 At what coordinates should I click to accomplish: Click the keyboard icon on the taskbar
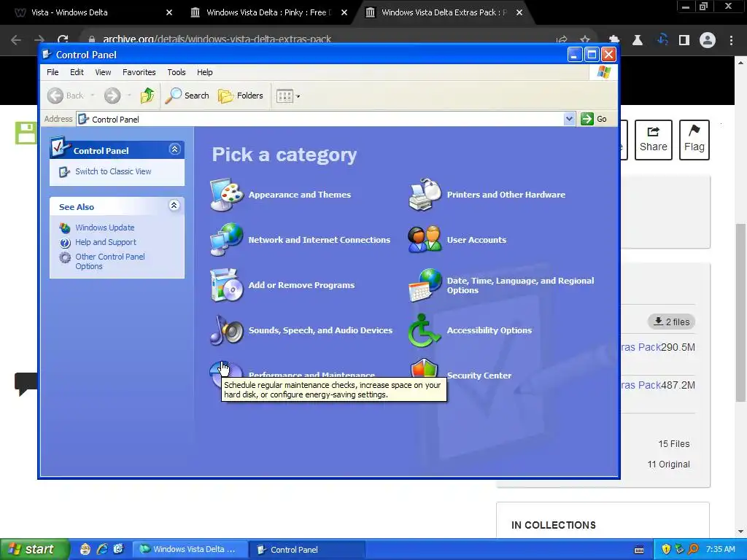coord(639,550)
